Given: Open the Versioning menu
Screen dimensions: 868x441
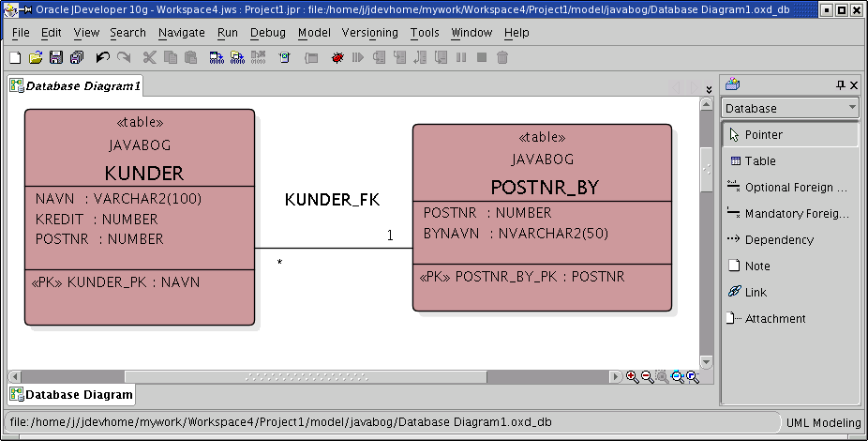Looking at the screenshot, I should coord(370,33).
